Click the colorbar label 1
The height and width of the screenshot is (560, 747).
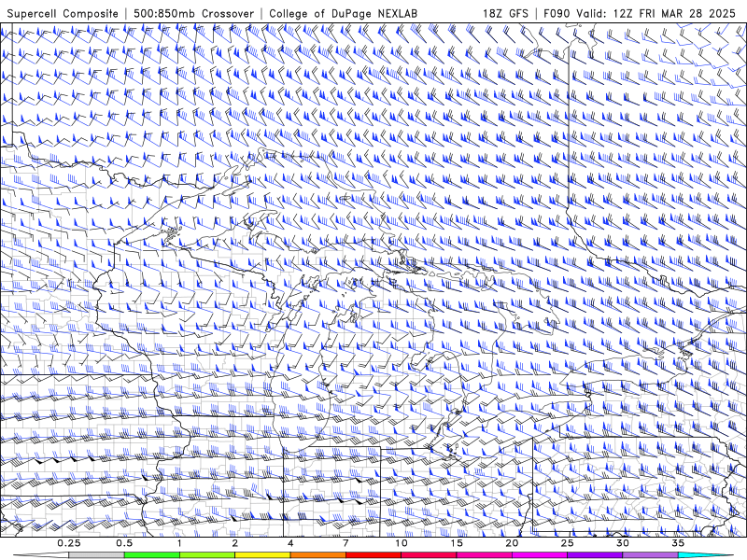[x=179, y=543]
